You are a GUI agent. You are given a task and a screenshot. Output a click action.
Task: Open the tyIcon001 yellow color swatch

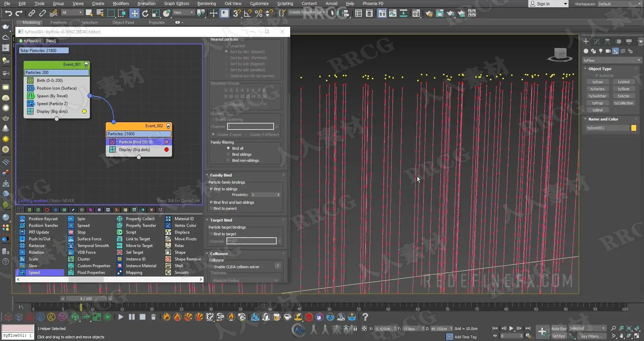click(x=634, y=128)
